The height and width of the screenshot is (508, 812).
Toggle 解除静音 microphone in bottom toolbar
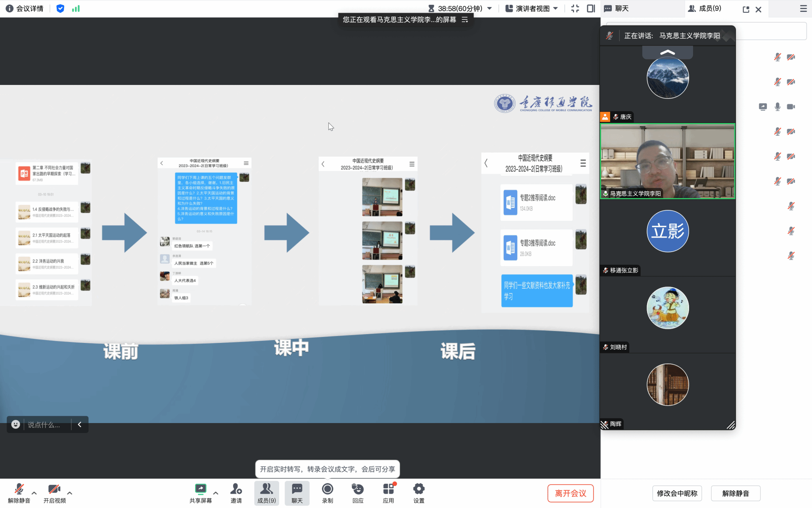[19, 489]
